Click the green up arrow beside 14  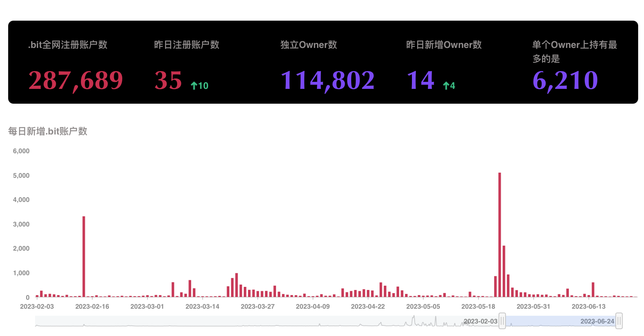coord(446,86)
